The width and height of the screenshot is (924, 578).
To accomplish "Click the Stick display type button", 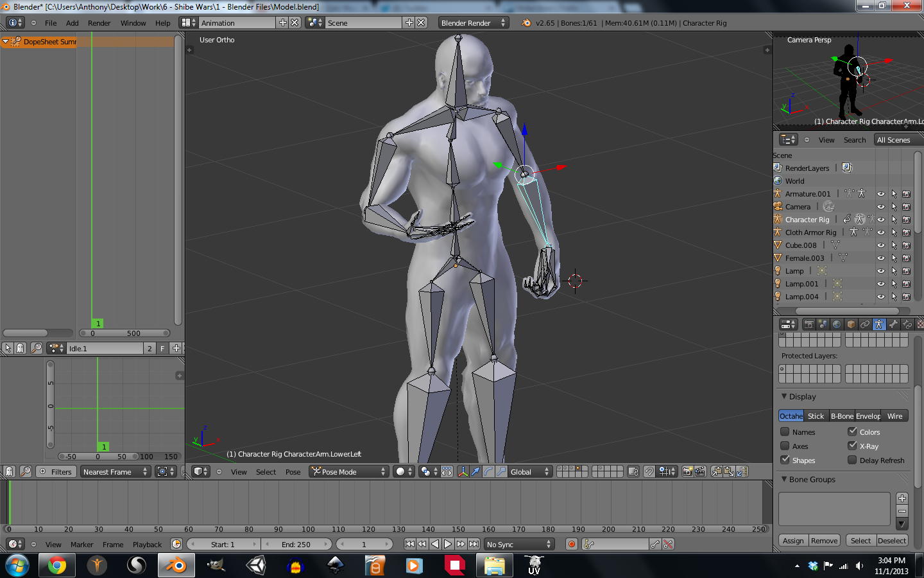I will [x=816, y=416].
